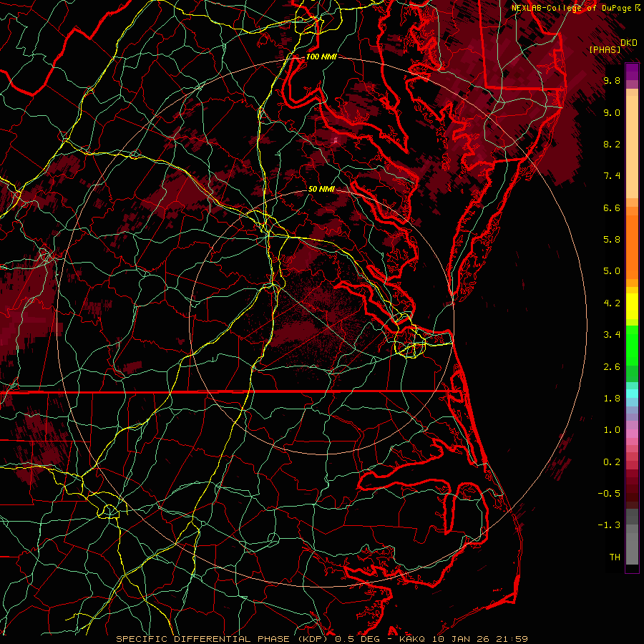This screenshot has height=644, width=644.
Task: Select the 1.8 legend value
Action: pyautogui.click(x=612, y=399)
